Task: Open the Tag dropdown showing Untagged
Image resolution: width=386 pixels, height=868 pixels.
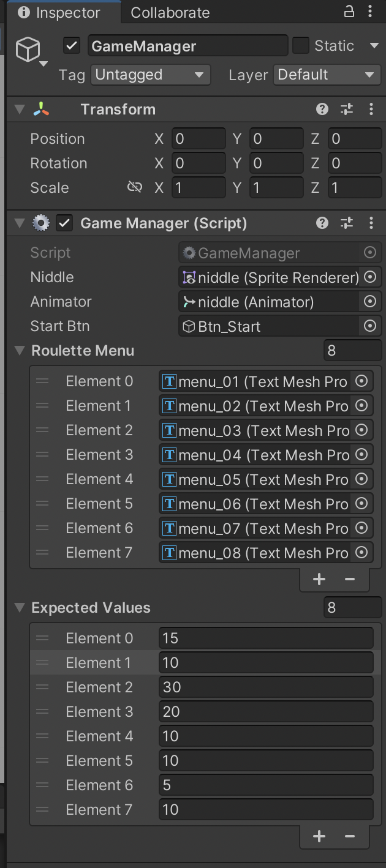Action: [151, 75]
